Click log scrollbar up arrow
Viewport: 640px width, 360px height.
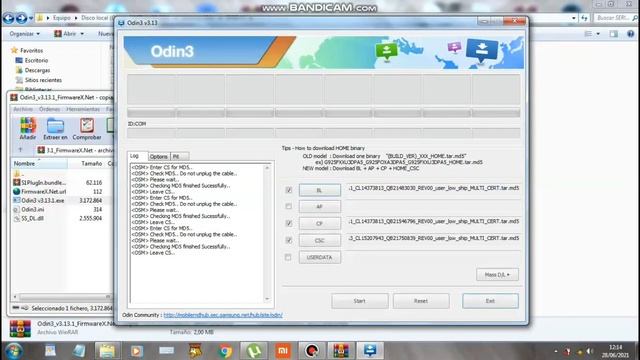coord(267,168)
